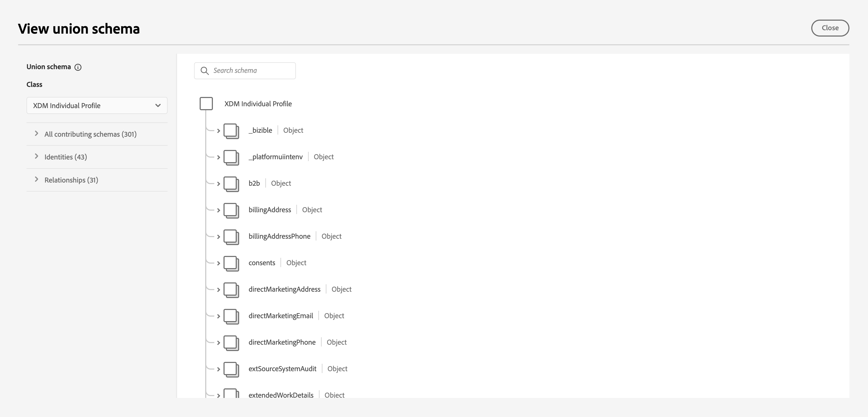Image resolution: width=868 pixels, height=417 pixels.
Task: Click the Union schema info icon
Action: (78, 67)
